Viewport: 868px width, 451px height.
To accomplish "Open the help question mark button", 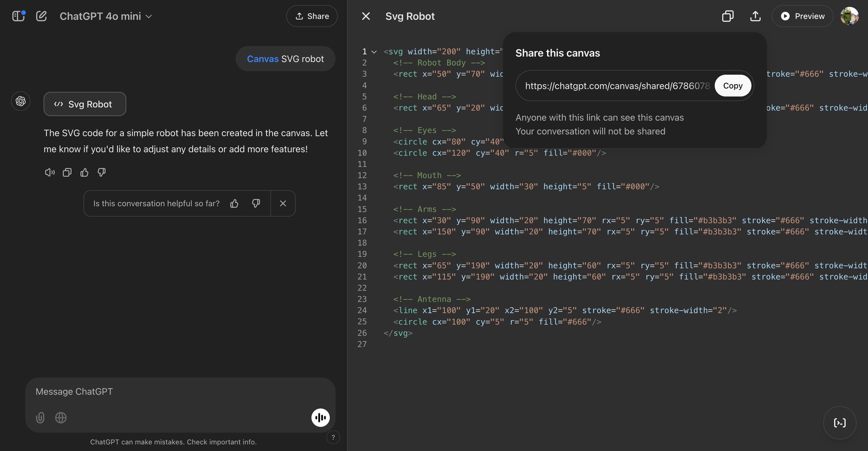I will click(x=333, y=437).
